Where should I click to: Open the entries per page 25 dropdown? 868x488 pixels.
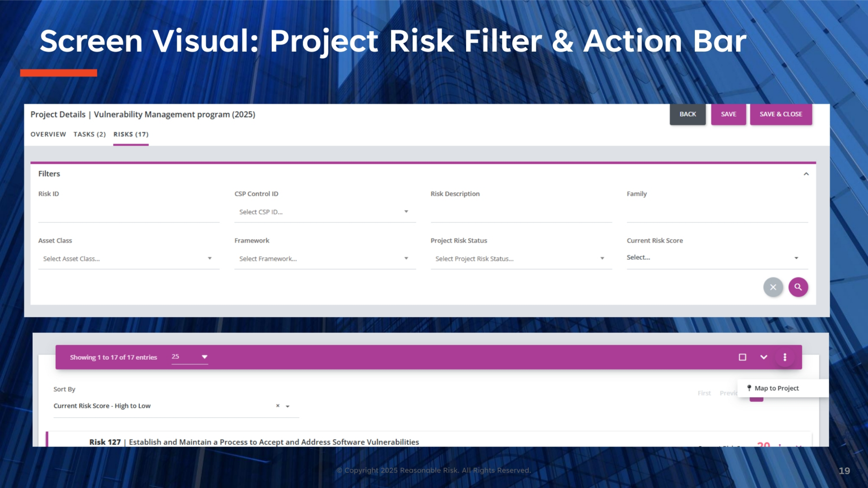[x=190, y=357]
